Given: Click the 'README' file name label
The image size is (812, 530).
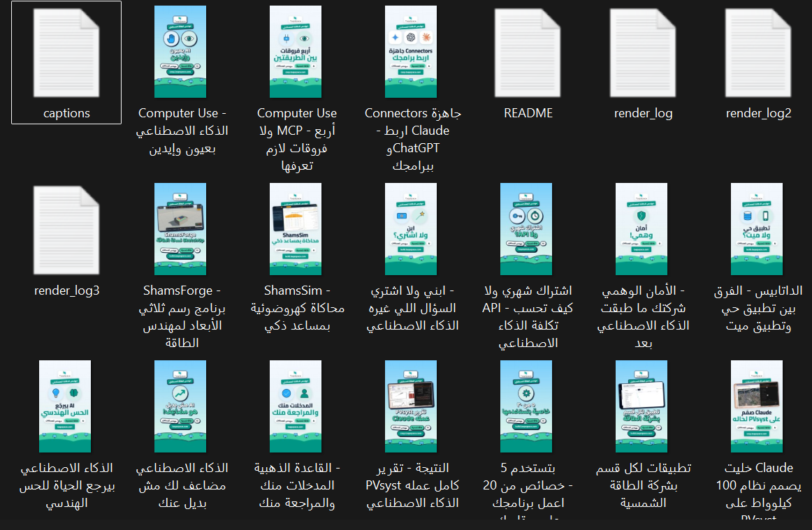Looking at the screenshot, I should pyautogui.click(x=528, y=113).
